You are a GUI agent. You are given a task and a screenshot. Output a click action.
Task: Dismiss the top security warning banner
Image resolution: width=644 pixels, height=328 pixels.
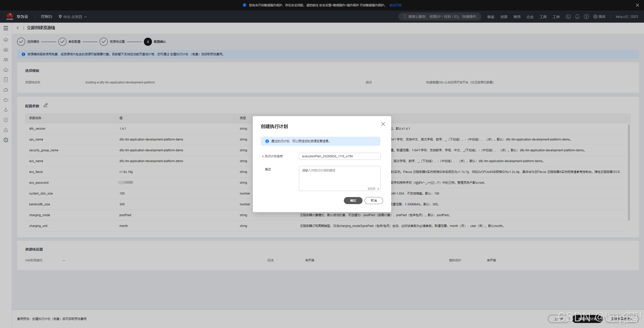coord(637,5)
